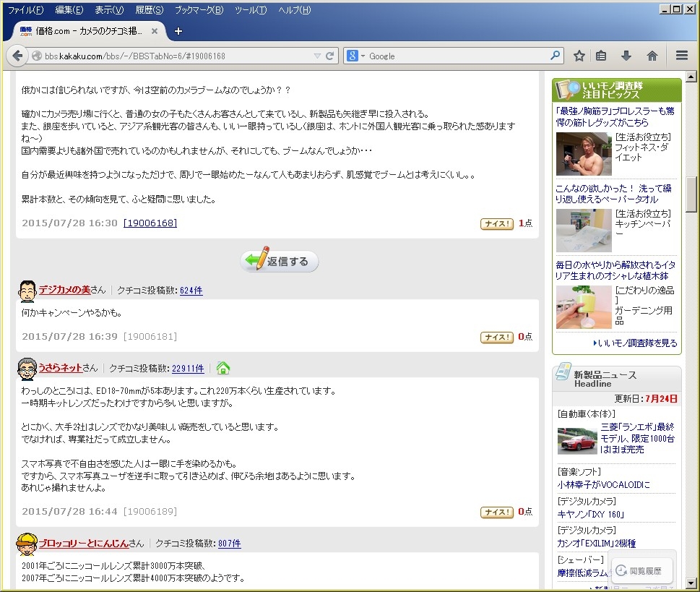Click ナイス! on post 19006181

(497, 337)
